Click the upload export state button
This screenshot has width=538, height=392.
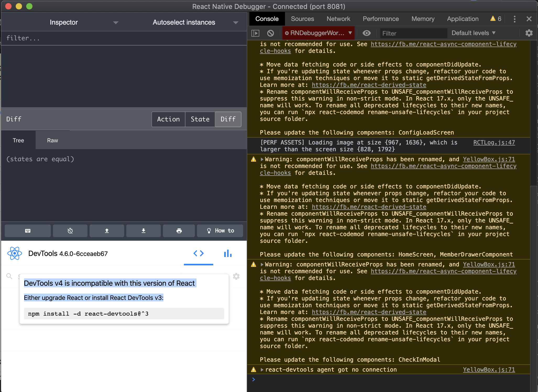(x=107, y=231)
